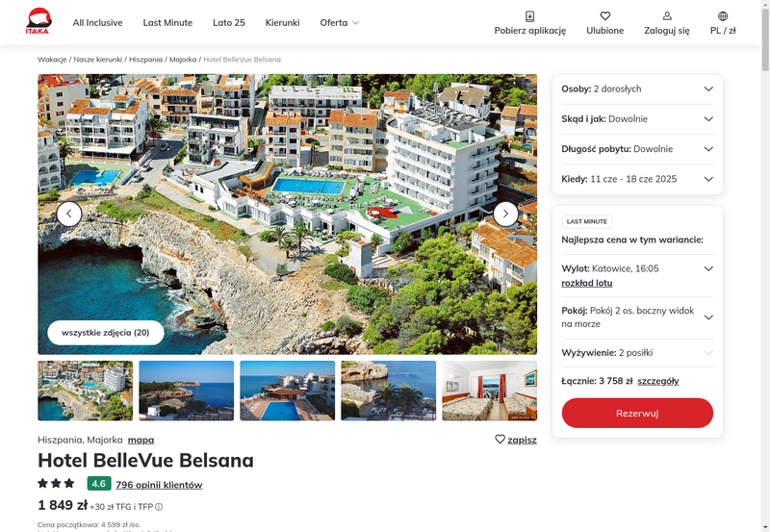
Task: Show next photo with right arrow
Action: click(x=505, y=214)
